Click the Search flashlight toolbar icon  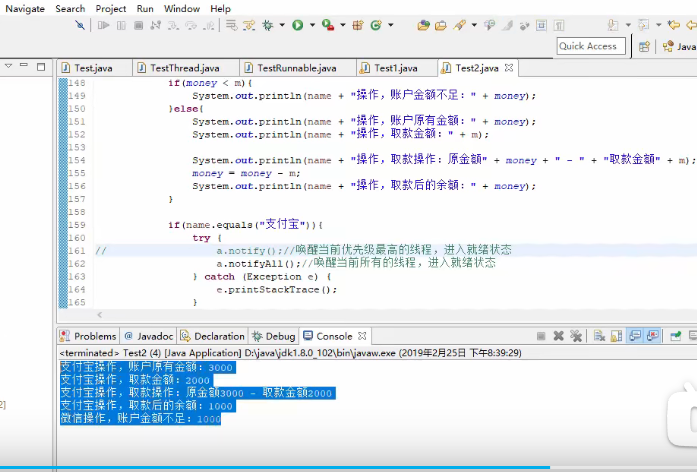(x=459, y=25)
